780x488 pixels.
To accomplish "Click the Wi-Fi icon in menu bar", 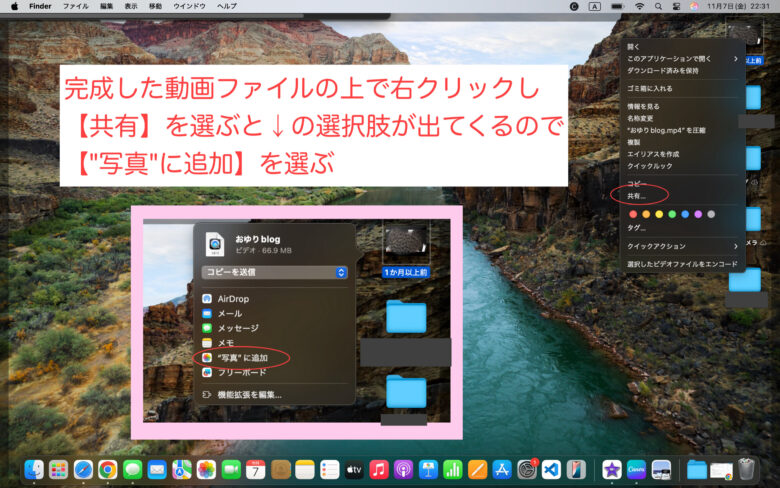I will point(639,6).
